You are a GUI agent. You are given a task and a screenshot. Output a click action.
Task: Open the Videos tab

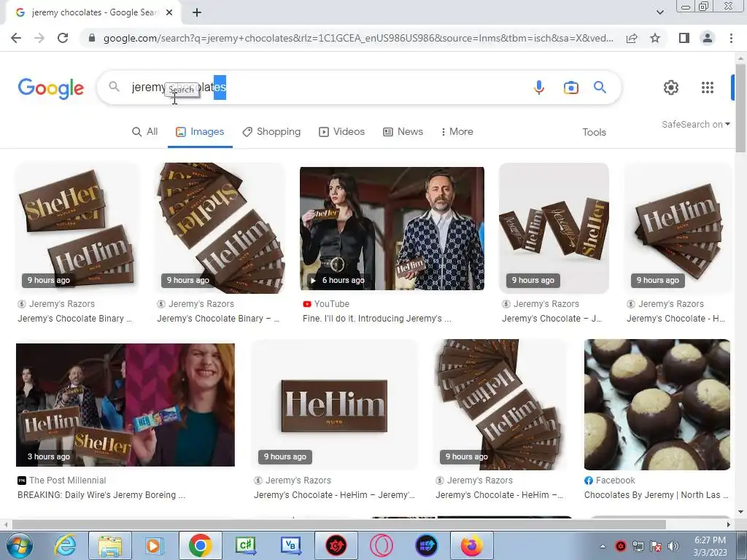coord(341,132)
